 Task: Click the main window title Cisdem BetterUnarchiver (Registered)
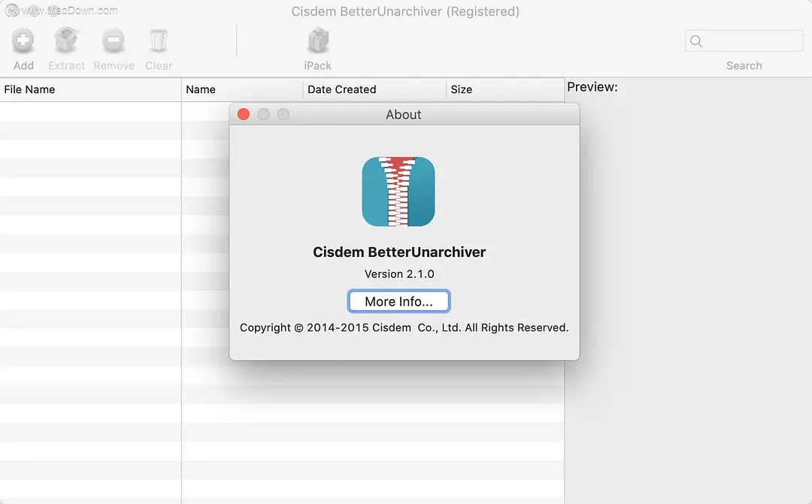(405, 11)
